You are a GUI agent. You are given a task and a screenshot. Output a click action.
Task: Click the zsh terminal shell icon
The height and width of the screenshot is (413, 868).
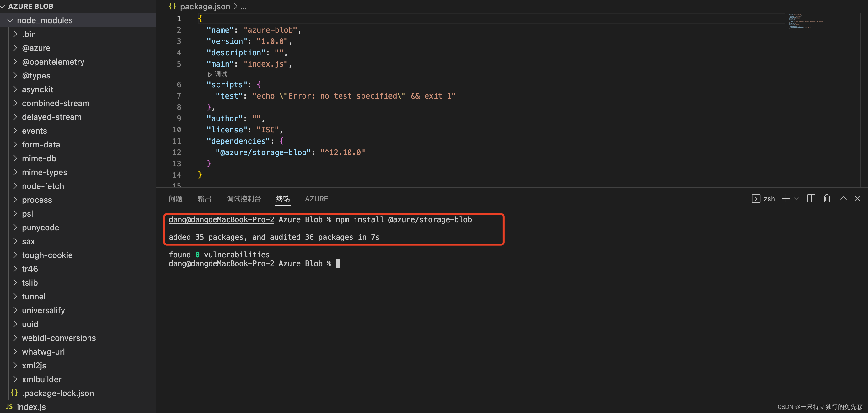(755, 198)
